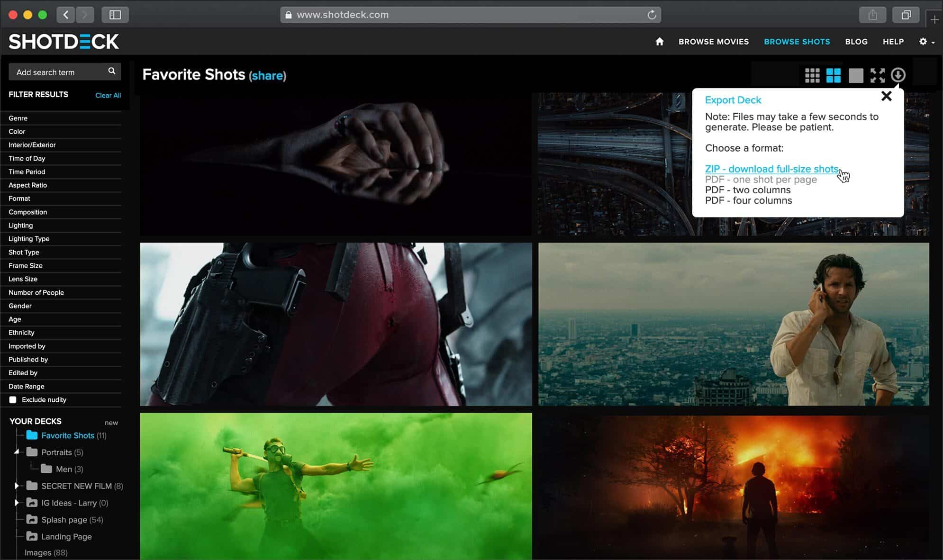The image size is (943, 560).
Task: Click the home icon in navbar
Action: (x=659, y=41)
